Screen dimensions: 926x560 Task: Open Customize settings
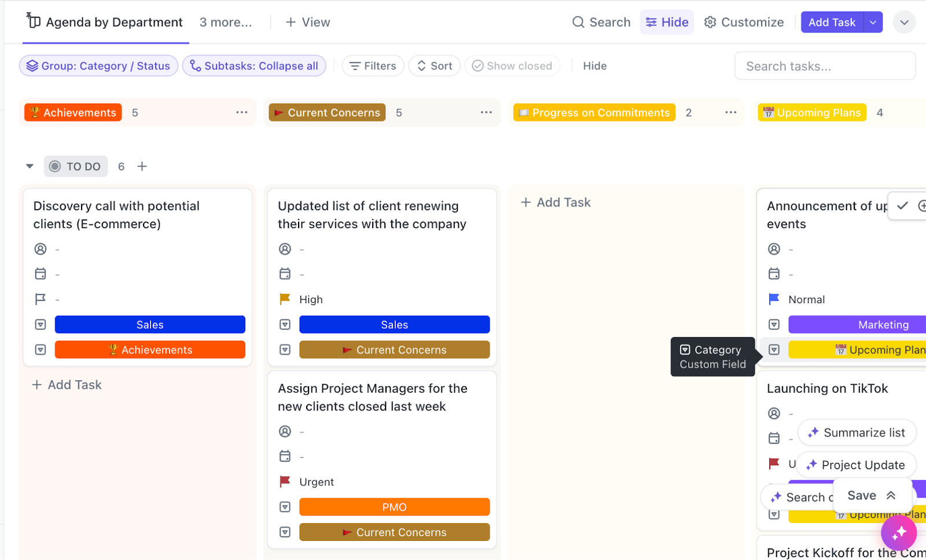click(744, 22)
